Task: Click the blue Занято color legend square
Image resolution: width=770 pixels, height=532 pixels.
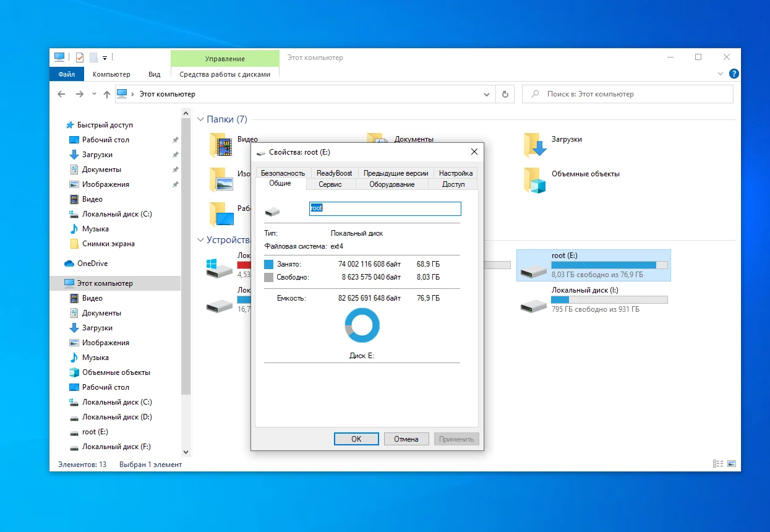Action: pyautogui.click(x=268, y=264)
